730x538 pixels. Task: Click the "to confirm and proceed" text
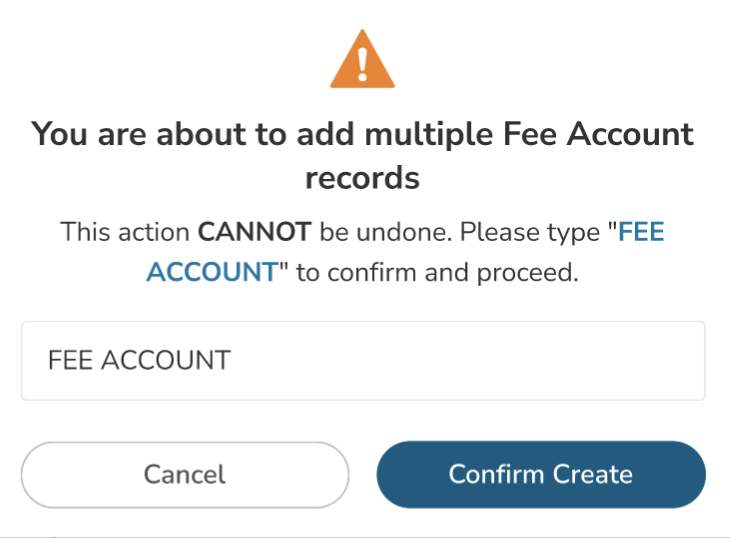[x=437, y=272]
